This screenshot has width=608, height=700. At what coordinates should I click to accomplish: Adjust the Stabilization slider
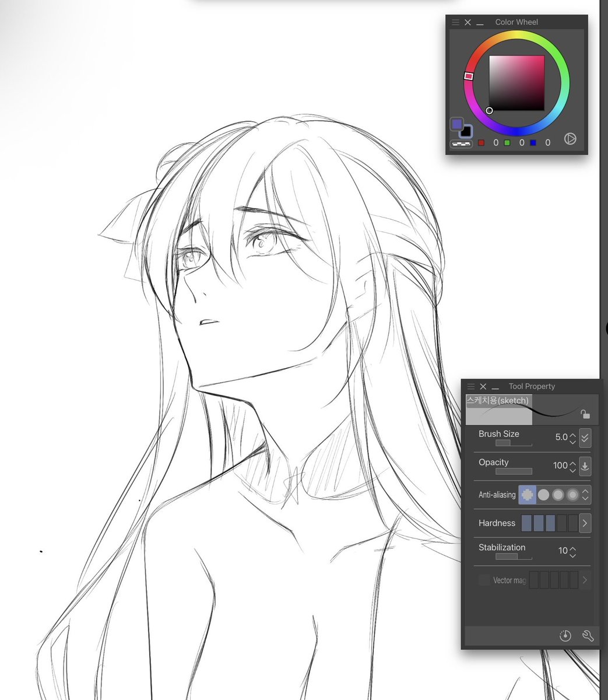(x=514, y=556)
